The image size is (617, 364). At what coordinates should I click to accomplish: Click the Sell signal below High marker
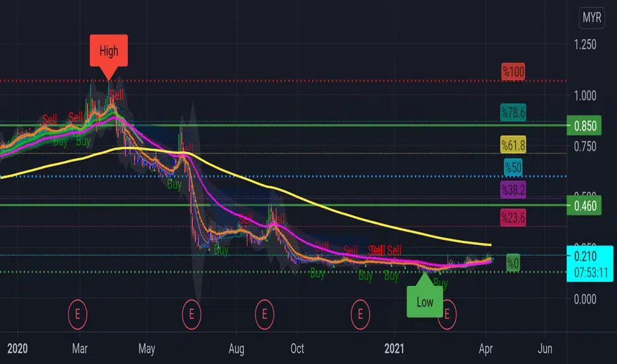pyautogui.click(x=117, y=95)
